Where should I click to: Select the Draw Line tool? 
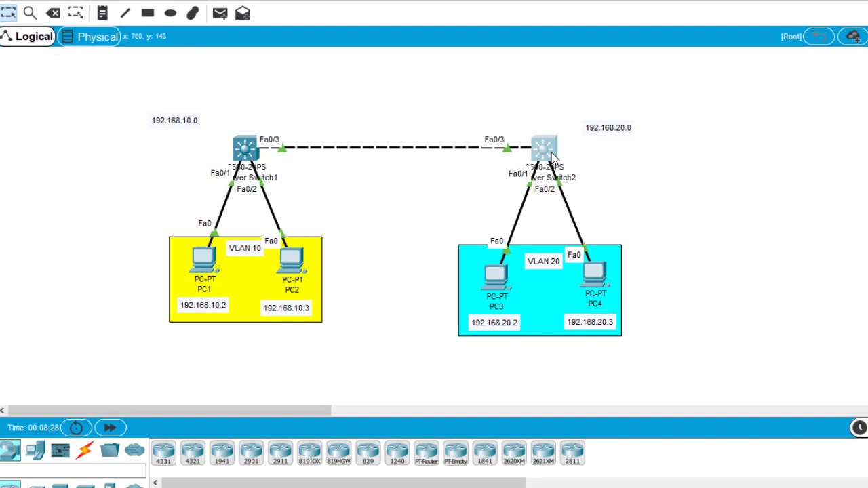(125, 13)
